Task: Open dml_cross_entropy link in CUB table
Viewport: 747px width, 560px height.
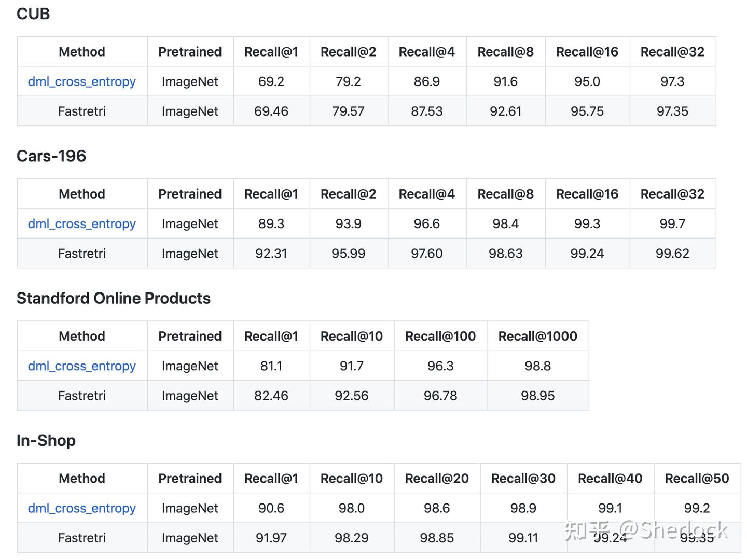Action: click(x=81, y=81)
